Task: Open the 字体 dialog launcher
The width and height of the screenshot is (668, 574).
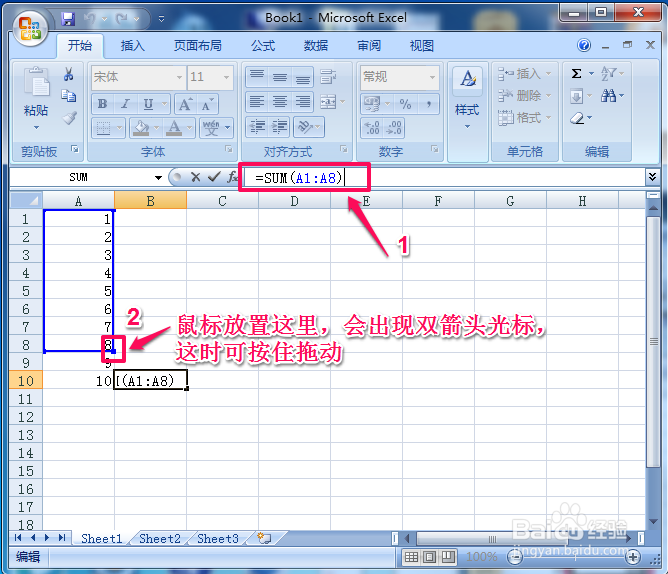Action: (229, 149)
